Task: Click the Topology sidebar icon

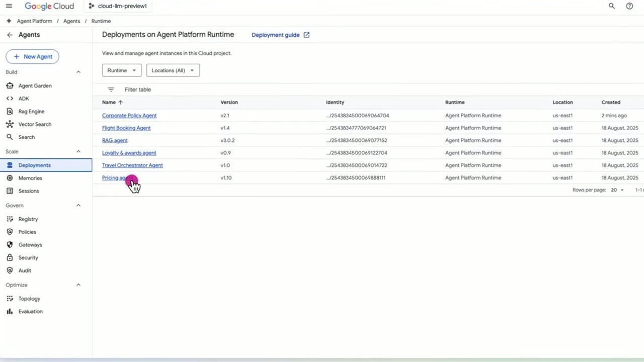Action: click(10, 298)
